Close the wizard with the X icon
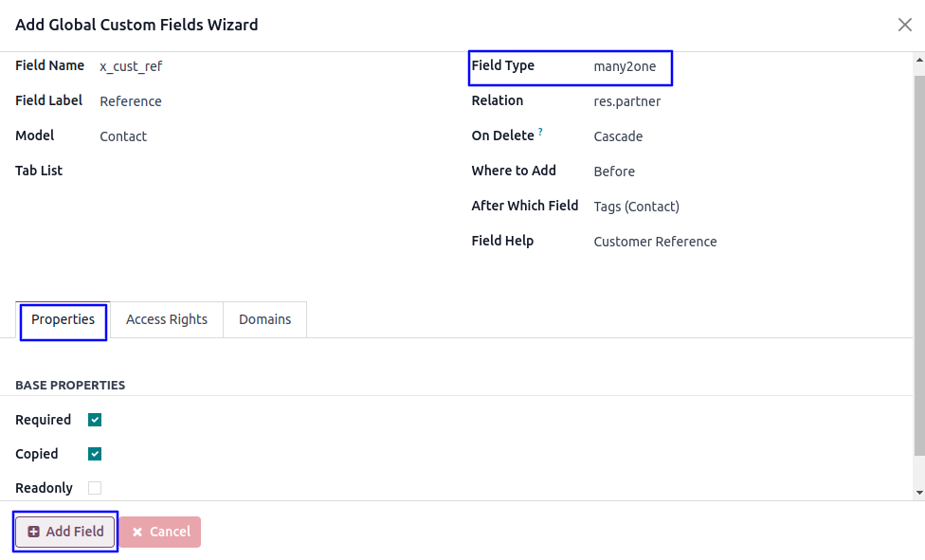 (905, 25)
